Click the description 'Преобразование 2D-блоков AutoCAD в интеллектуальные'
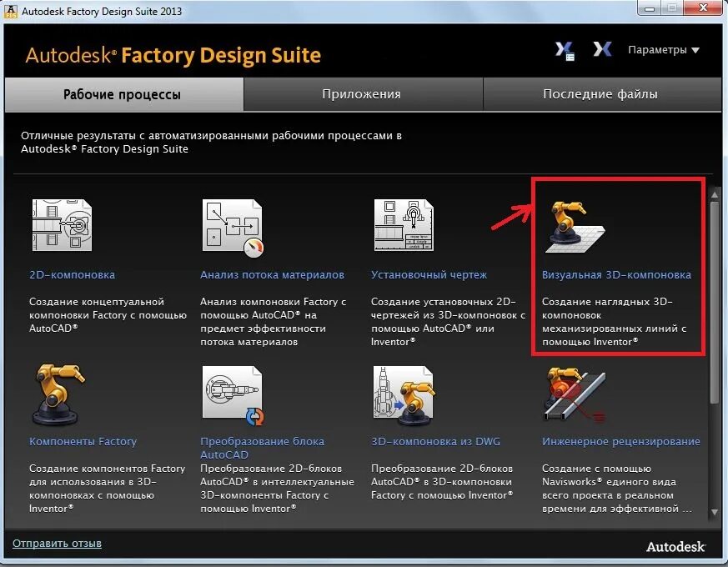The height and width of the screenshot is (567, 728). pos(277,489)
